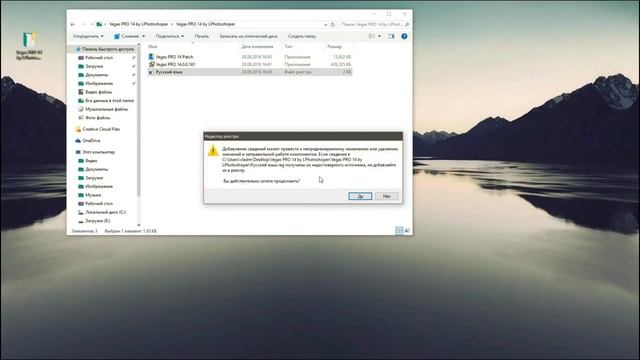
Task: Sort files by the Размер column header
Action: [334, 47]
